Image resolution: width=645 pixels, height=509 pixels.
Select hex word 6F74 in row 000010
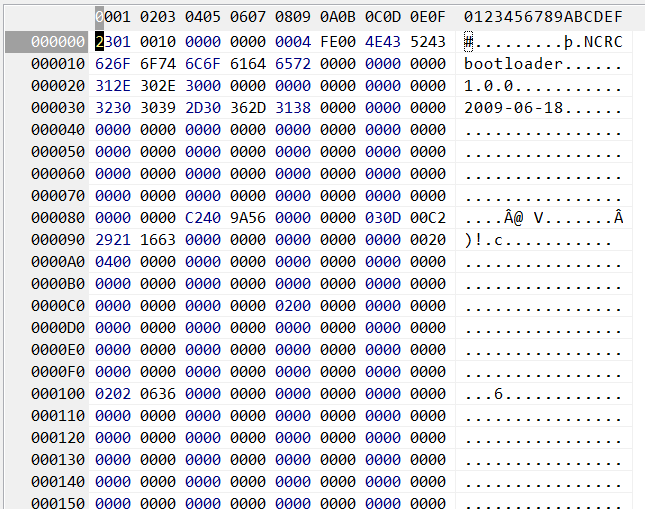[x=158, y=64]
